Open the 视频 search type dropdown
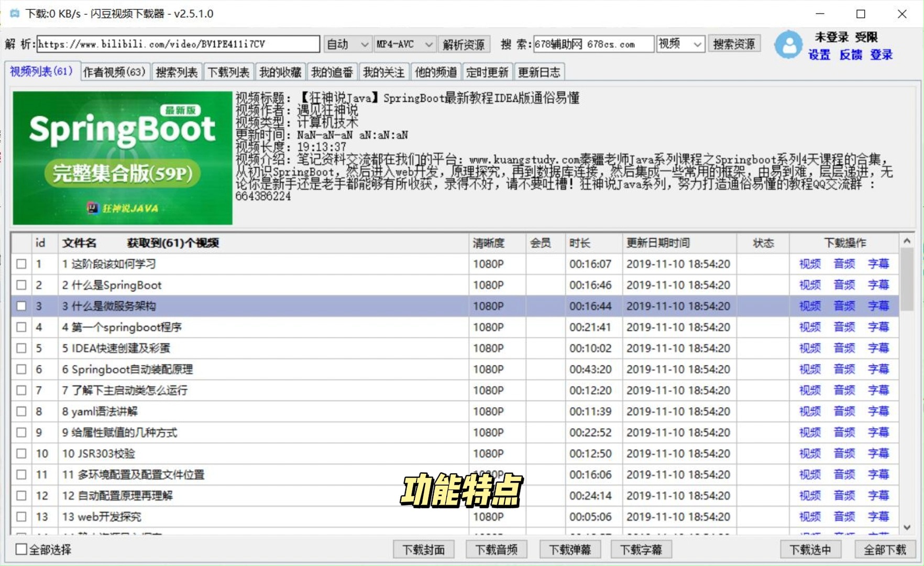Viewport: 924px width, 566px height. pyautogui.click(x=680, y=44)
